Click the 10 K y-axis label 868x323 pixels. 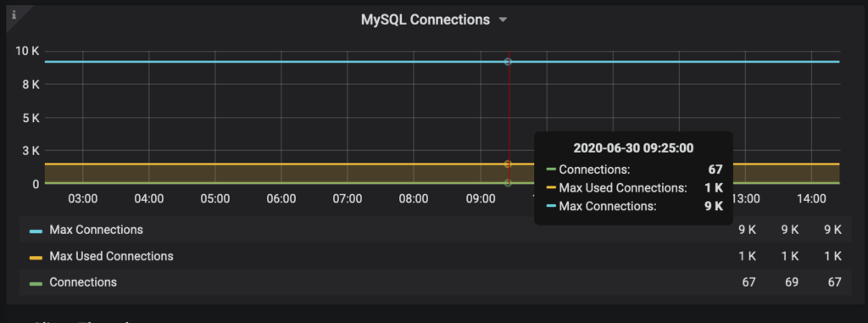(27, 52)
